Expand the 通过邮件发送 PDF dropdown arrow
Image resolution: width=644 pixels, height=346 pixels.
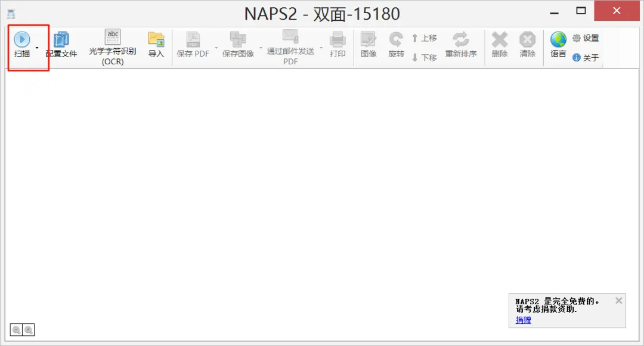coord(321,48)
